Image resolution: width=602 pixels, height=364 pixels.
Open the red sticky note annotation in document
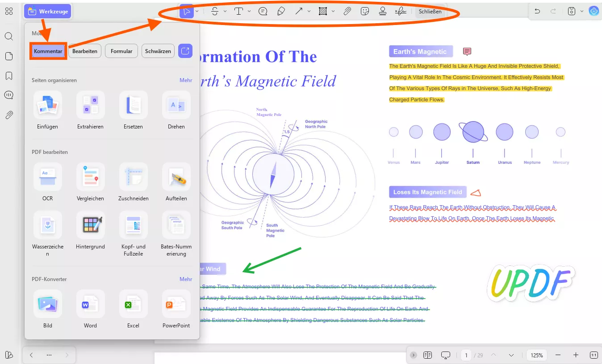467,51
